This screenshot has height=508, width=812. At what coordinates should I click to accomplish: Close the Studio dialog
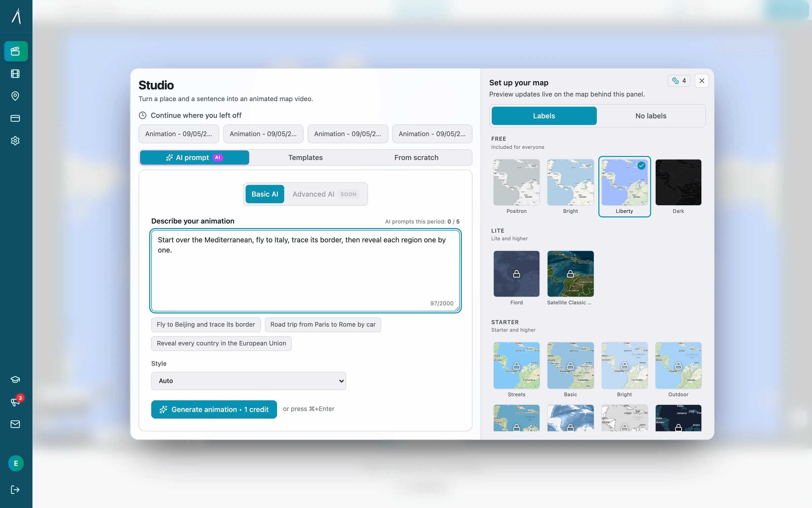(702, 81)
